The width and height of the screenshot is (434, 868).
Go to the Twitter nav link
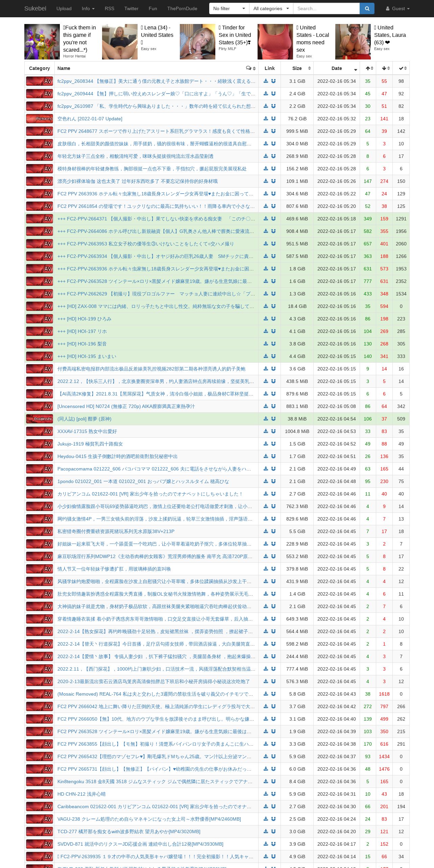pos(131,8)
